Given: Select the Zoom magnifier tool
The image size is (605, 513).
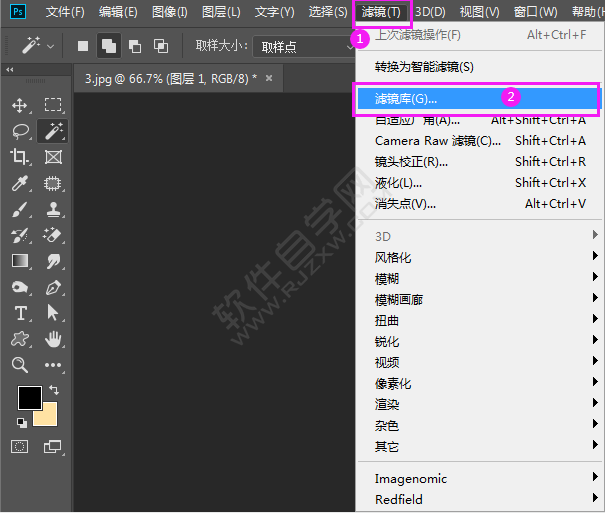Looking at the screenshot, I should (20, 365).
